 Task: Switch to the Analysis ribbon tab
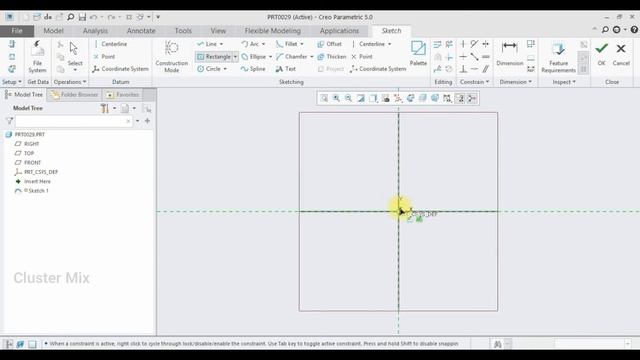95,31
